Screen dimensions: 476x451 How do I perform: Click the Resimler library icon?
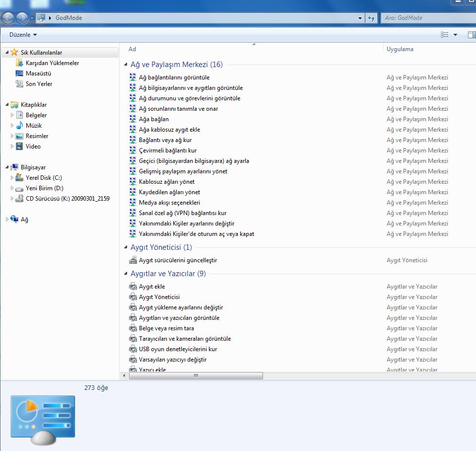pos(19,136)
